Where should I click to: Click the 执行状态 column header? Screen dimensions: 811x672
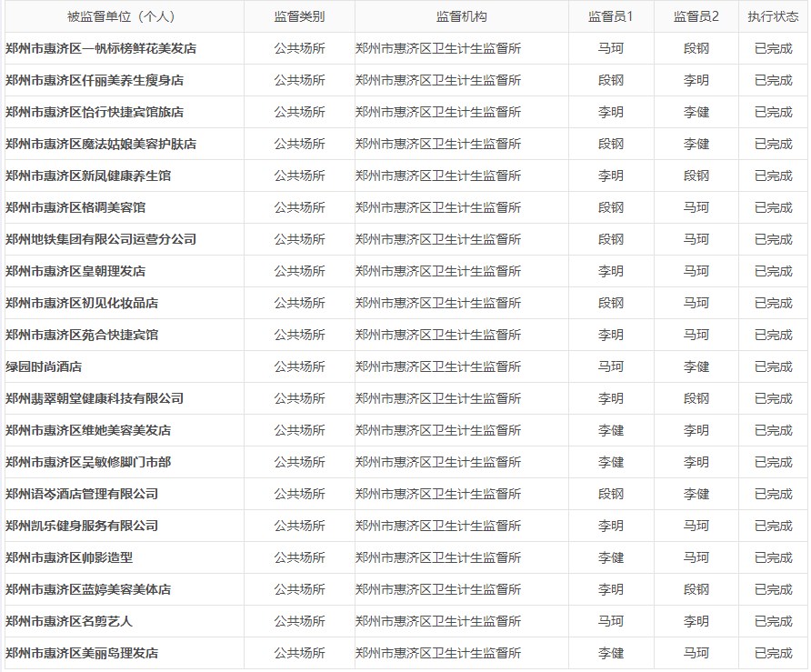(x=773, y=16)
